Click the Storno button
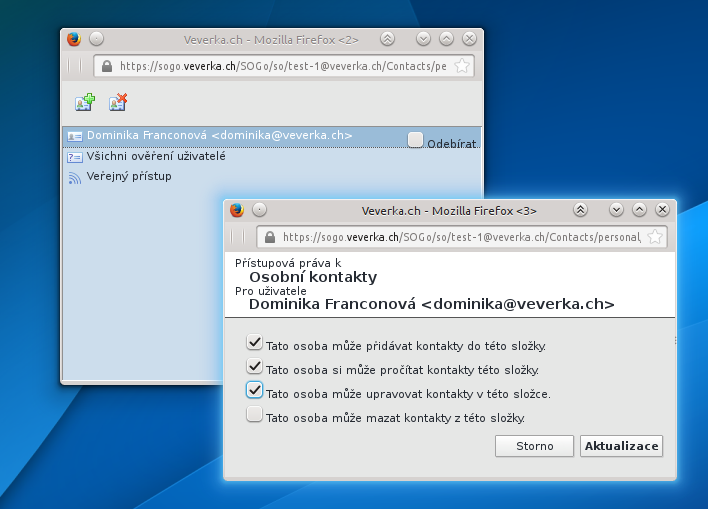The image size is (708, 509). click(x=534, y=446)
